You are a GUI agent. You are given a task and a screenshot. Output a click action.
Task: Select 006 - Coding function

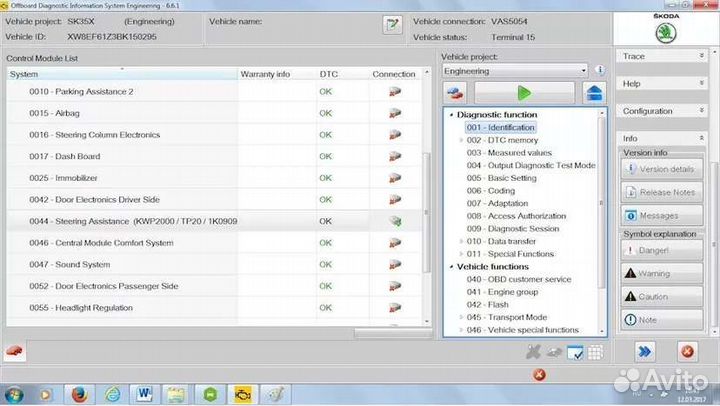pos(490,191)
